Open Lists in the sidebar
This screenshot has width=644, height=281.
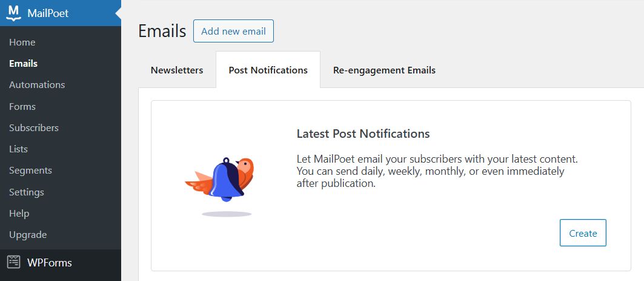19,149
